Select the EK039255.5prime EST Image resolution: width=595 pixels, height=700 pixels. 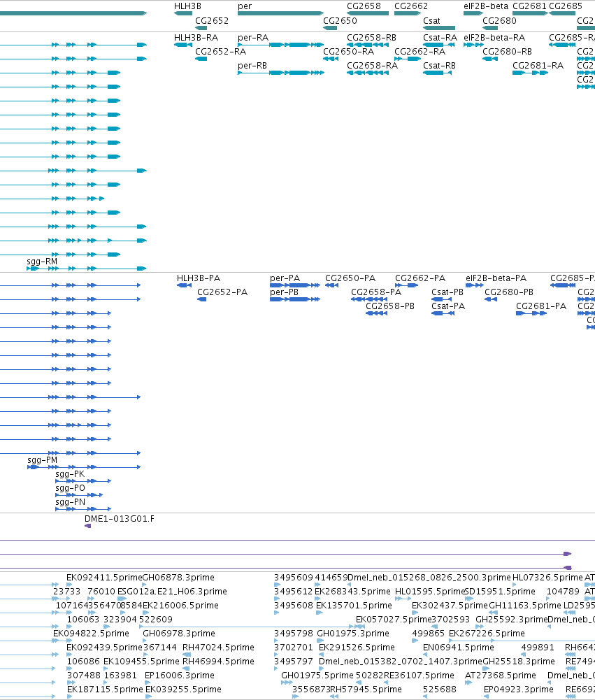pyautogui.click(x=149, y=697)
